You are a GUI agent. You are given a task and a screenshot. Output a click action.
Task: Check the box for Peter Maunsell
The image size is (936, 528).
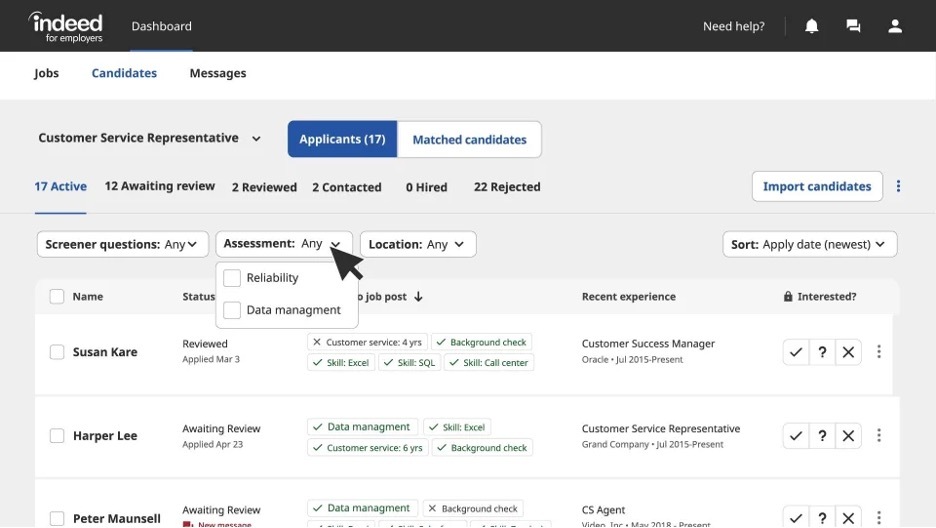click(57, 518)
